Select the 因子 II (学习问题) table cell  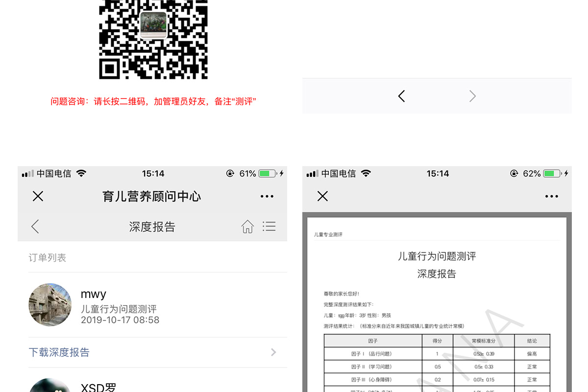[373, 367]
